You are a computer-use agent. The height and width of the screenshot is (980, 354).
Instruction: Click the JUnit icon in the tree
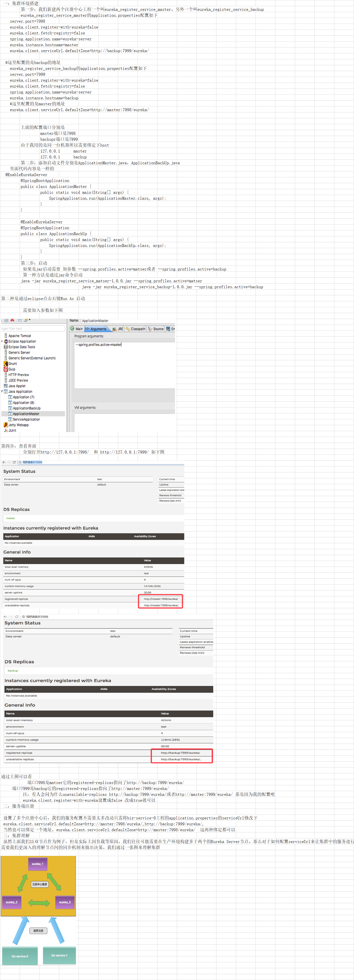pyautogui.click(x=6, y=430)
